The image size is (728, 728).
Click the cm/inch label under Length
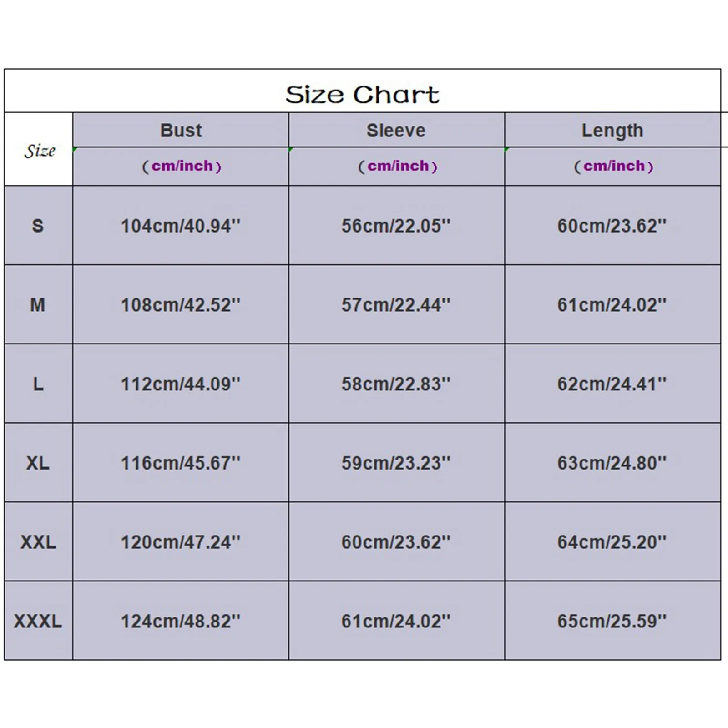coord(613,166)
